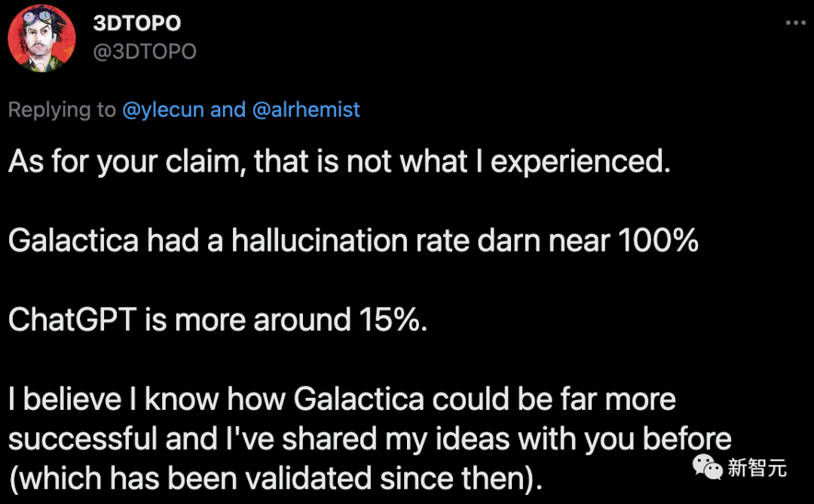Screen dimensions: 814x504
Task: Open 3DTOPO's profile picture
Action: [42, 38]
